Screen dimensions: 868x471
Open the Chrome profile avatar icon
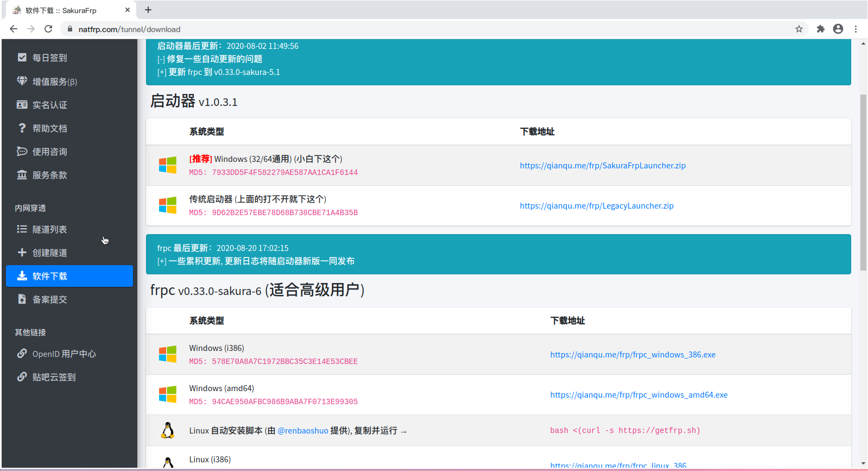pyautogui.click(x=838, y=29)
